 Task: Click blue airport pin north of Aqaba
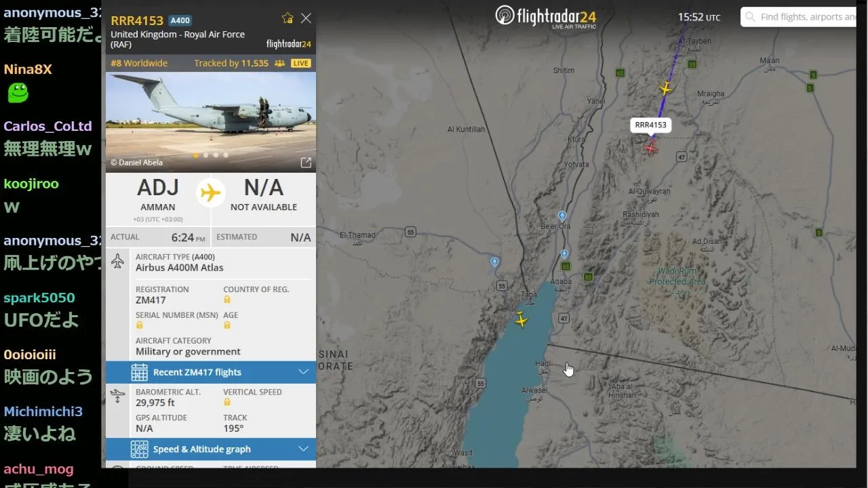click(564, 255)
